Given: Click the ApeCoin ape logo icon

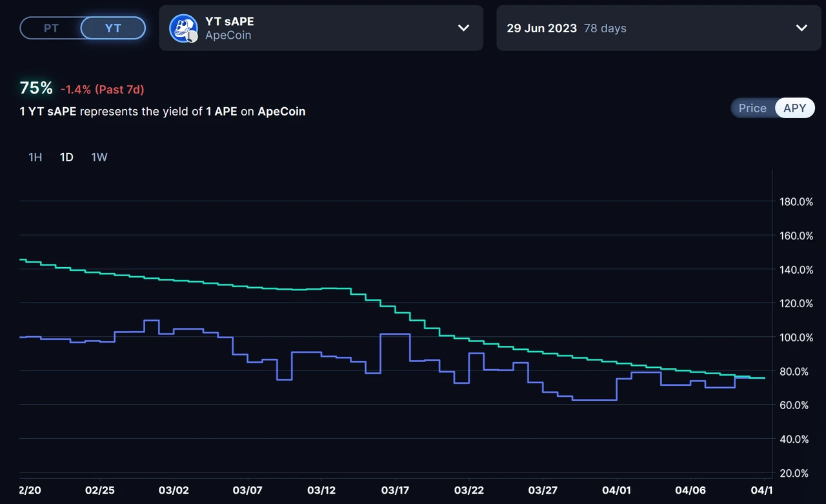Looking at the screenshot, I should point(183,28).
